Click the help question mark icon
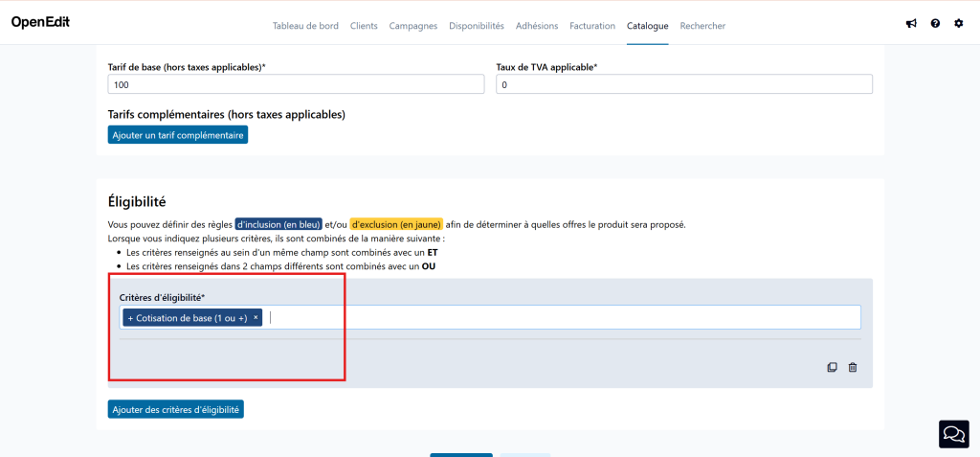The image size is (980, 457). click(x=935, y=24)
